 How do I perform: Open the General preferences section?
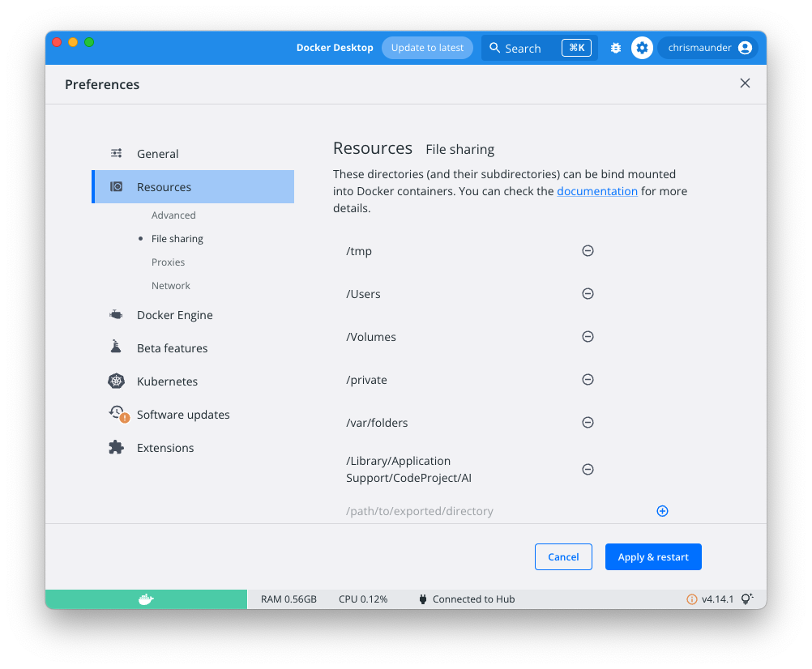pos(193,154)
